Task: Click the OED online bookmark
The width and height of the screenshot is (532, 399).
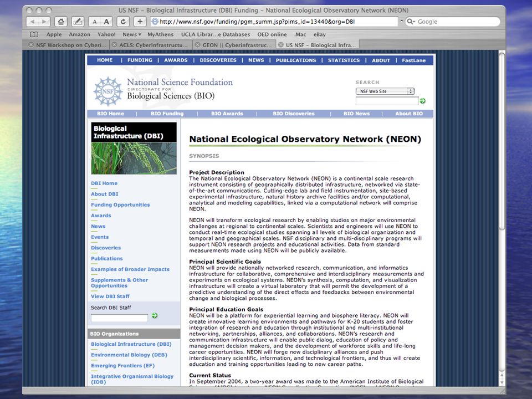Action: tap(272, 34)
